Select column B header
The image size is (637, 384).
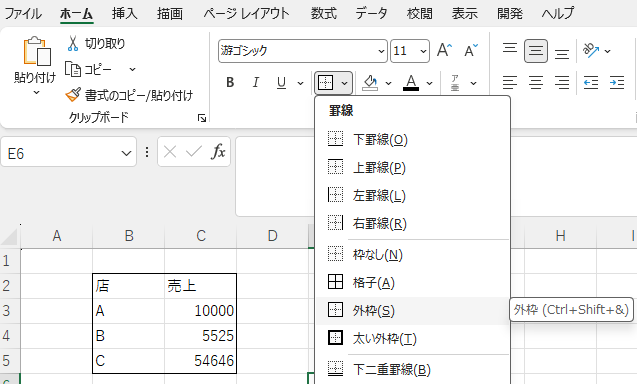tap(129, 236)
